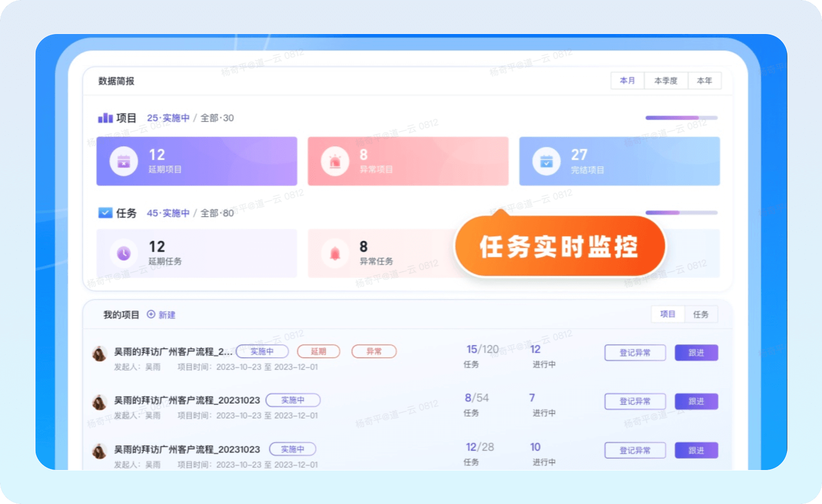Click the first project's user avatar
The width and height of the screenshot is (822, 504).
99,354
